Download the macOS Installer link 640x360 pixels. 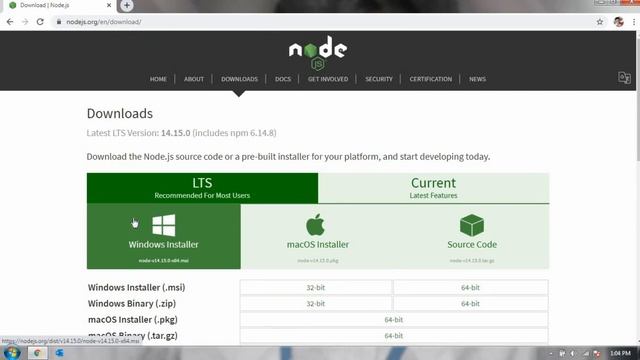coord(318,236)
